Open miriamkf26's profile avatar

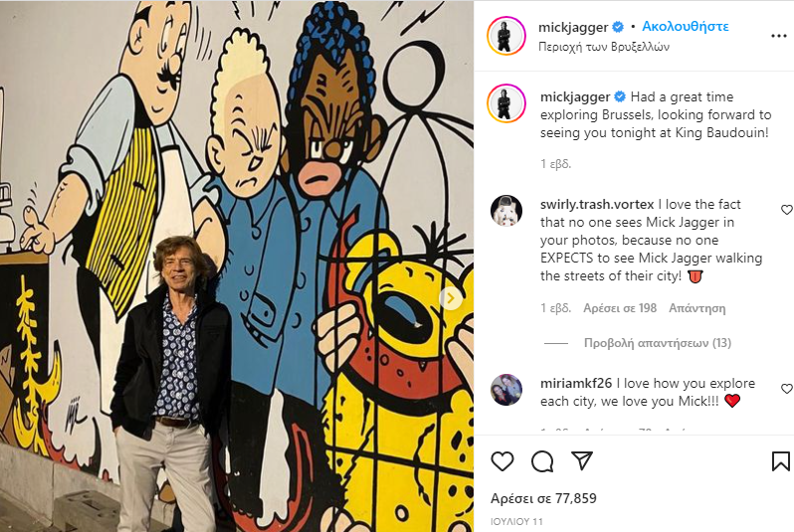506,389
